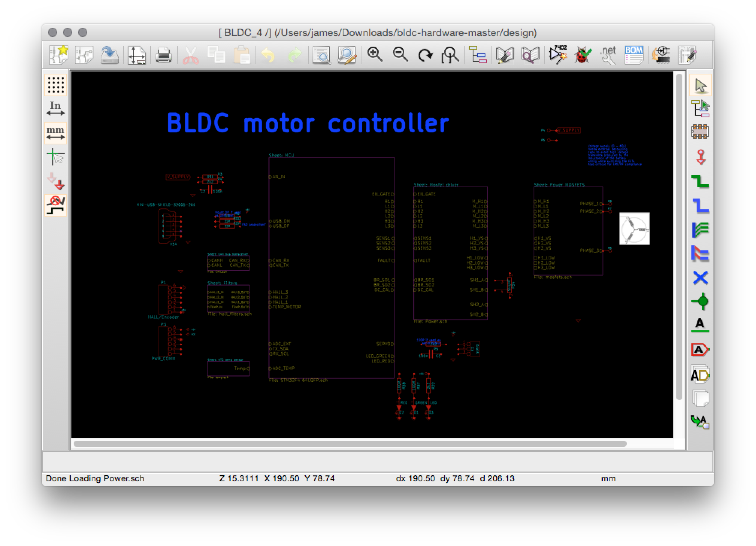Select the hierarchical label tool
Viewport: 756px width, 546px height.
click(700, 375)
